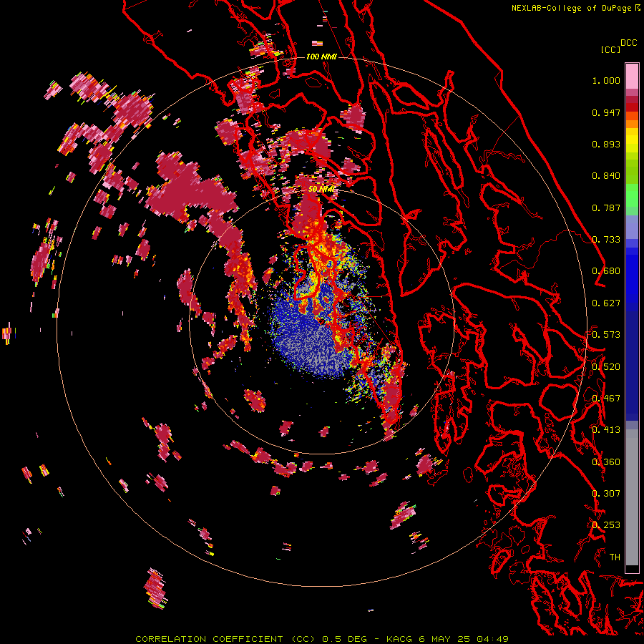Select the 0.467 scale value
This screenshot has width=644, height=644.
coord(606,399)
